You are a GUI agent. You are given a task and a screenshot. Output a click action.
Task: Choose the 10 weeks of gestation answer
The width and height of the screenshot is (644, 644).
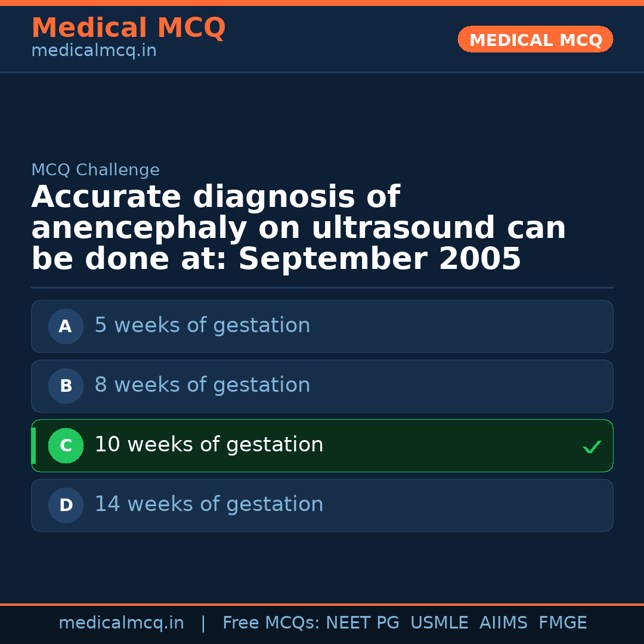pos(209,445)
